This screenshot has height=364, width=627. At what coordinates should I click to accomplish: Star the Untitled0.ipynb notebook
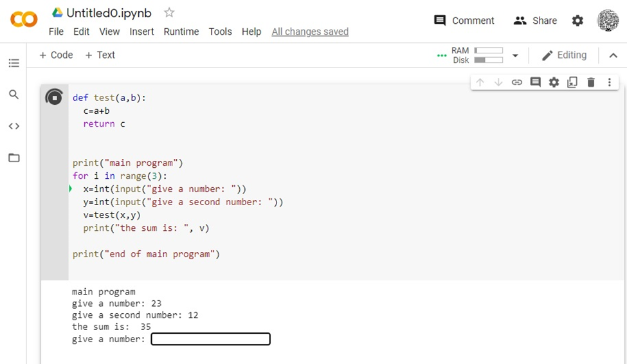tap(169, 13)
